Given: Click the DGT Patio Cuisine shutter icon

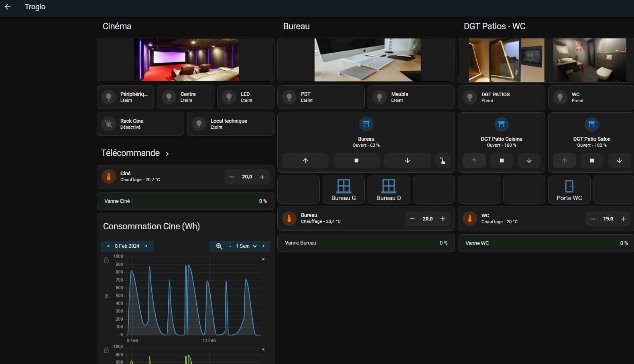Looking at the screenshot, I should (x=502, y=124).
